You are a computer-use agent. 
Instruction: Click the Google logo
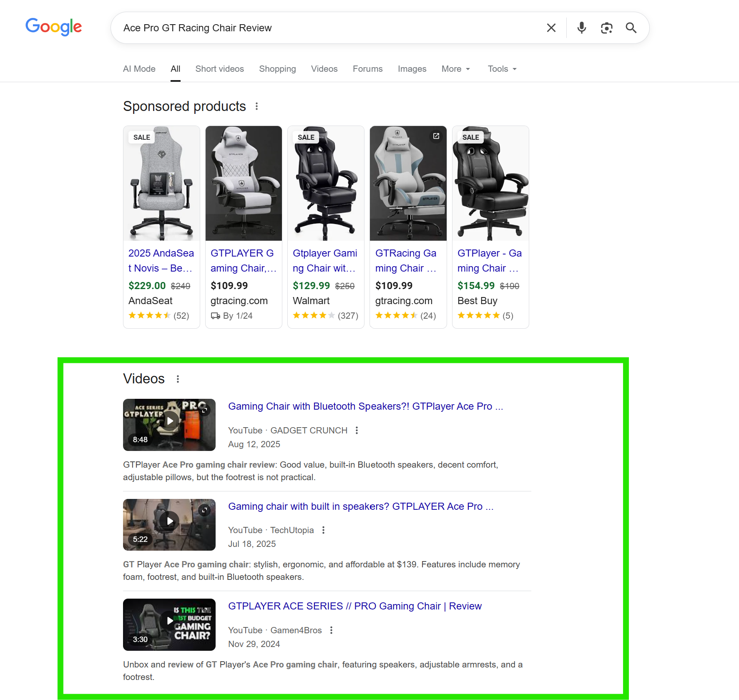click(53, 27)
